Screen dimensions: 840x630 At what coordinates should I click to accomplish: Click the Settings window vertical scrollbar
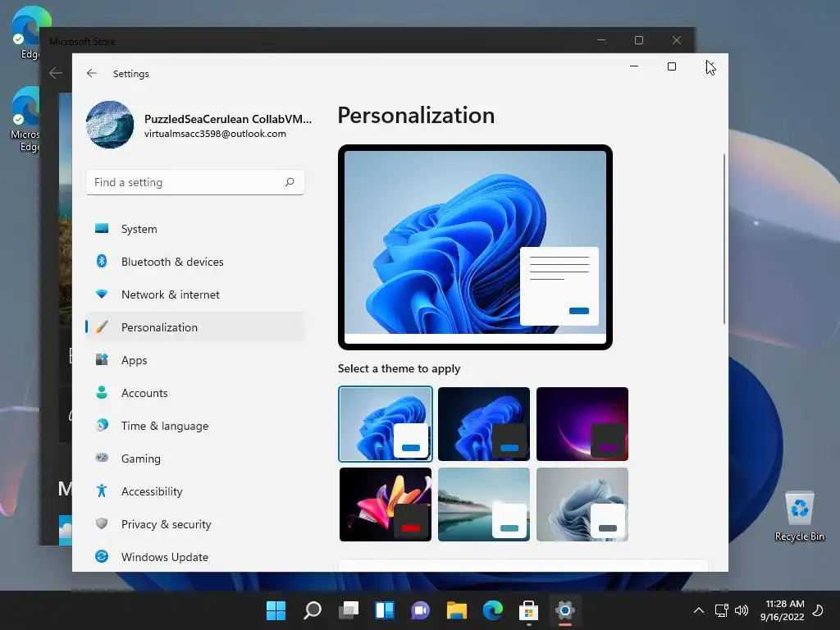click(x=724, y=239)
